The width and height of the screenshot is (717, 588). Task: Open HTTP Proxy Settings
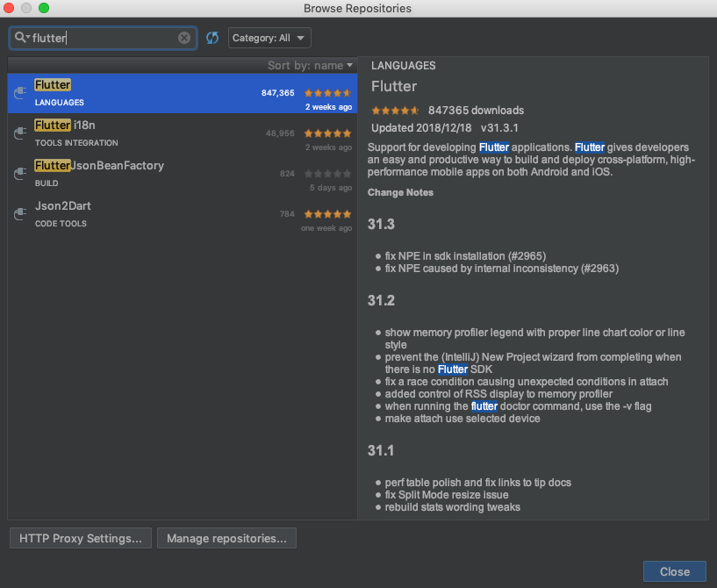pos(81,538)
